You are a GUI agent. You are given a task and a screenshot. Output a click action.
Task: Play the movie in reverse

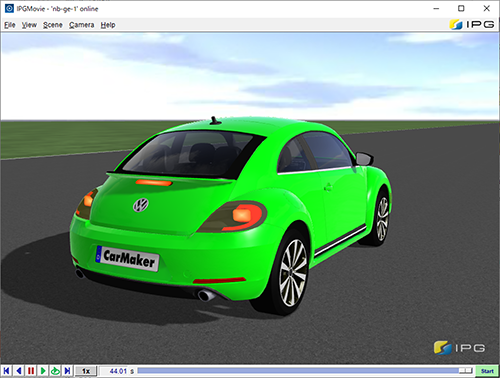point(19,371)
